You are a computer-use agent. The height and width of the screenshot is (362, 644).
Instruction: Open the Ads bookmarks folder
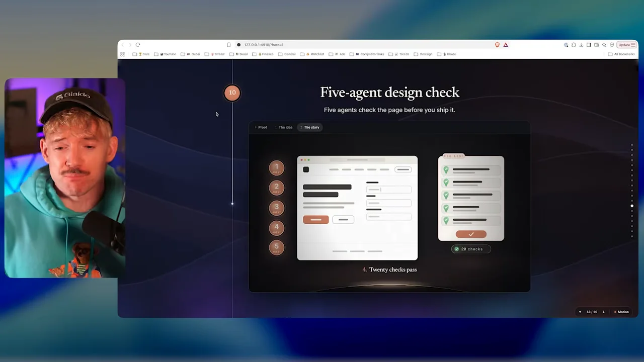coord(337,54)
